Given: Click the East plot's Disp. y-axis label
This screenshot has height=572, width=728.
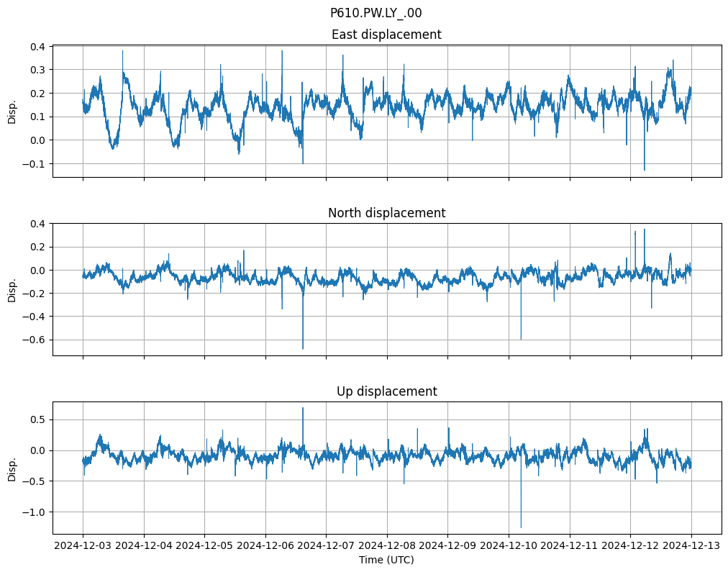Looking at the screenshot, I should pos(12,112).
